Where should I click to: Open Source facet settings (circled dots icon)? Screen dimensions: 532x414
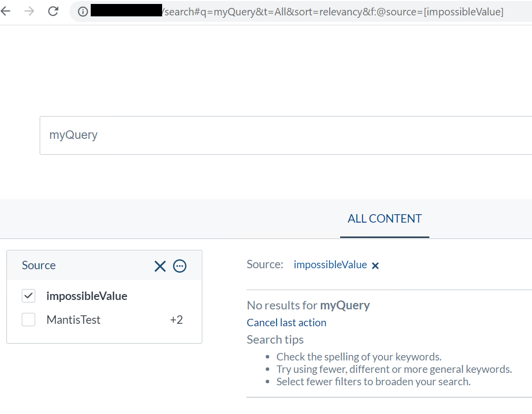[x=179, y=266]
